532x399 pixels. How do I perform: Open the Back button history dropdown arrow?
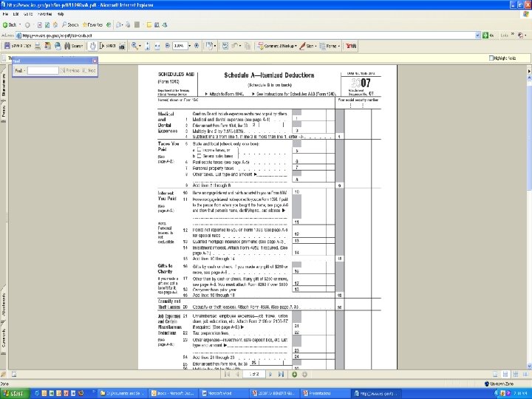20,25
